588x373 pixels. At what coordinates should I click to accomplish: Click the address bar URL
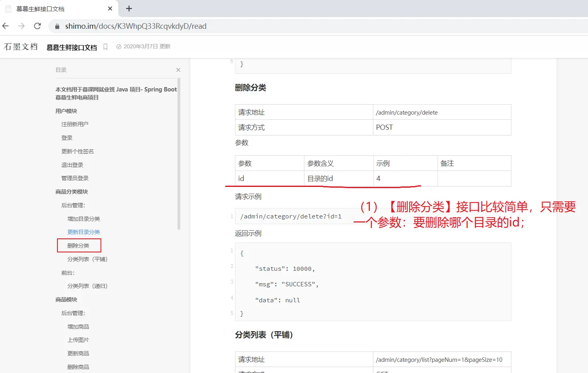click(136, 26)
